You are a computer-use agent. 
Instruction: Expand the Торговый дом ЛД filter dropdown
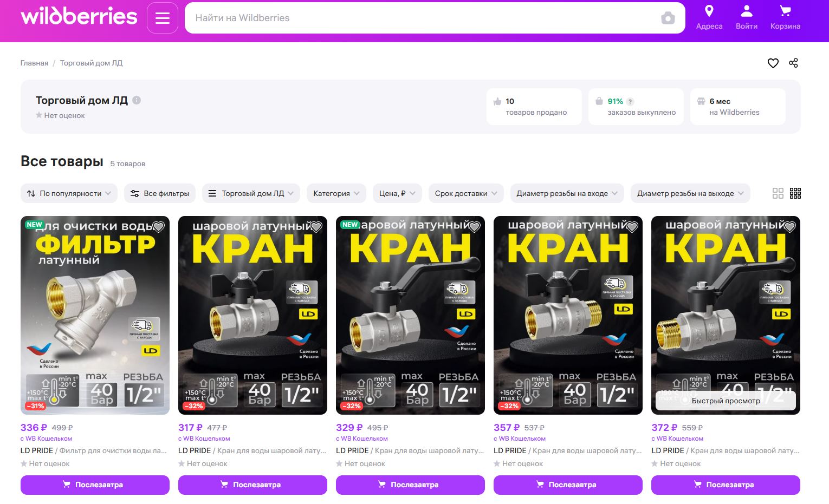(251, 193)
